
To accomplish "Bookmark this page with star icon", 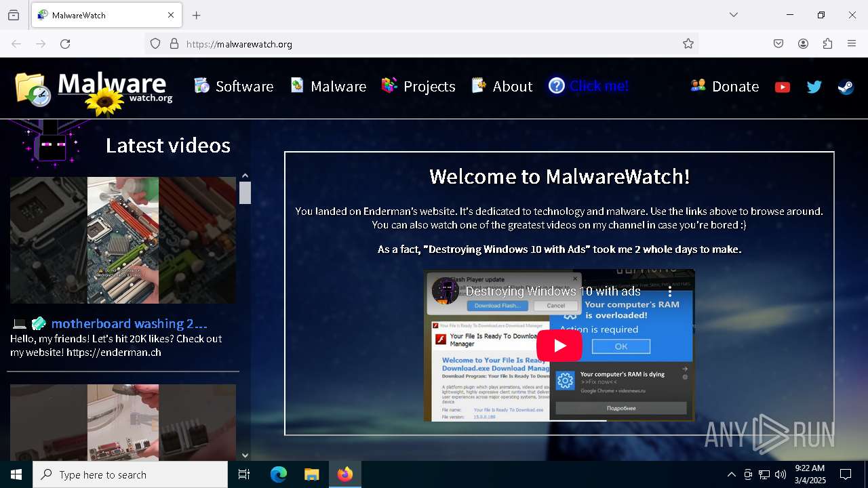I will pos(688,44).
